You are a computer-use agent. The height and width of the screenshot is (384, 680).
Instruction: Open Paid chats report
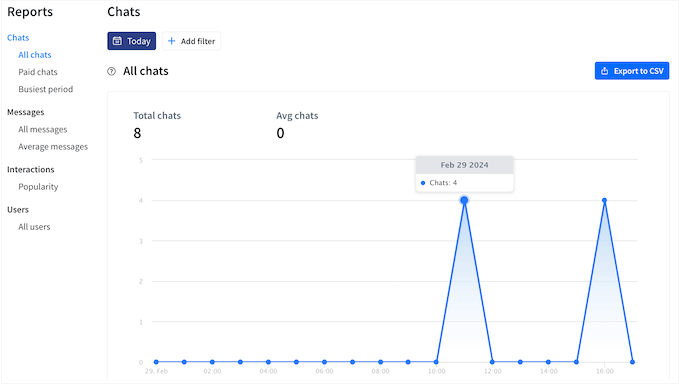coord(38,72)
